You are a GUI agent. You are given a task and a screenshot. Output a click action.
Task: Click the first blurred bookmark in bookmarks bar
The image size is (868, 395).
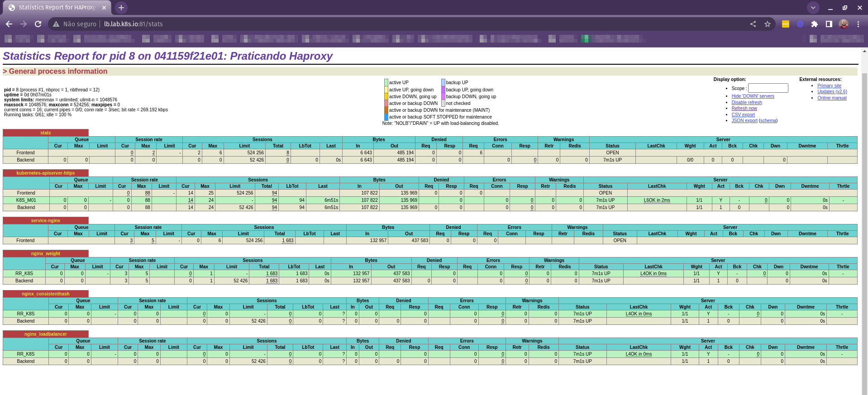click(x=17, y=39)
